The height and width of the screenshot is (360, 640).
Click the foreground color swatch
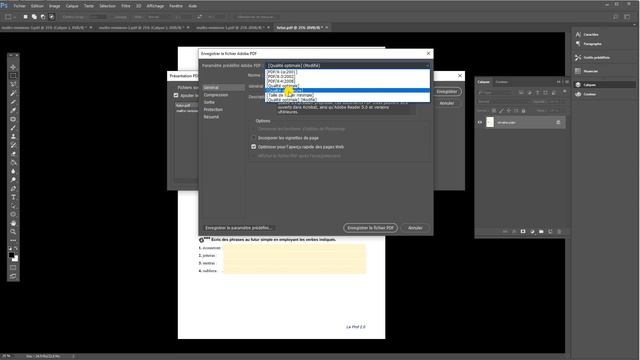pyautogui.click(x=11, y=255)
